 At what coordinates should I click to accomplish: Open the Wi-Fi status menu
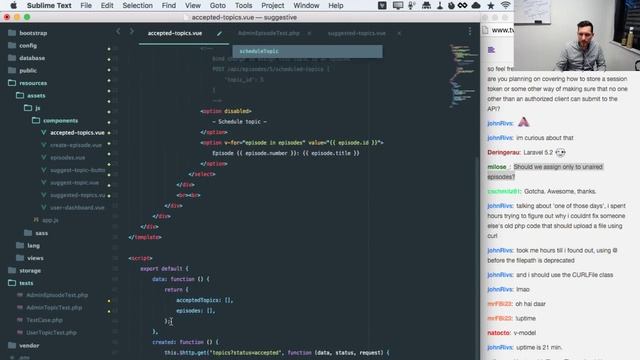[x=505, y=5]
